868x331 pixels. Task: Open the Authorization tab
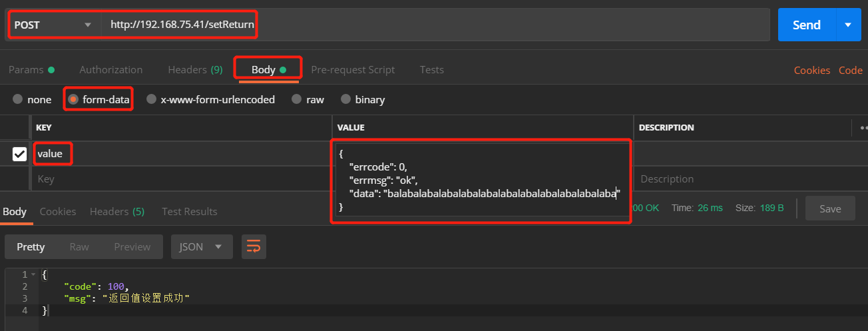(x=110, y=70)
